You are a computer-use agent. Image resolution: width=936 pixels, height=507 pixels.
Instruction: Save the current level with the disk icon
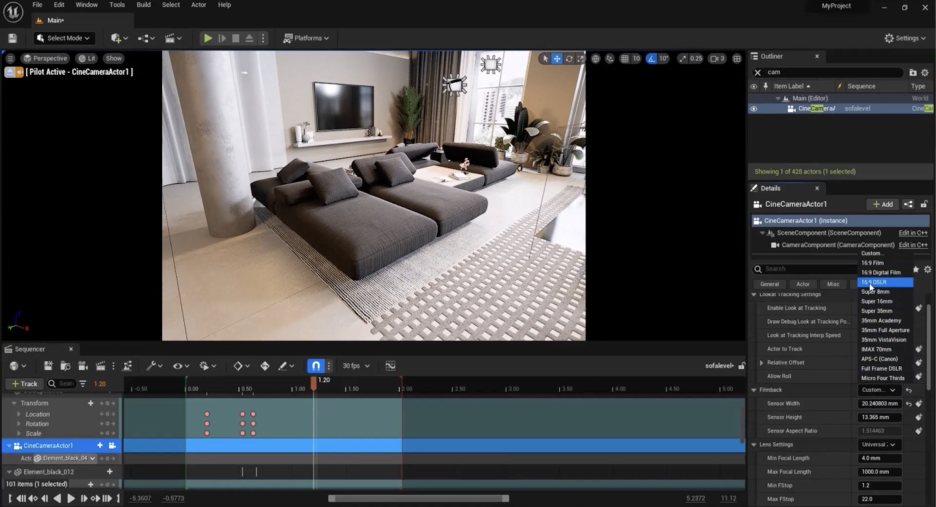[13, 38]
